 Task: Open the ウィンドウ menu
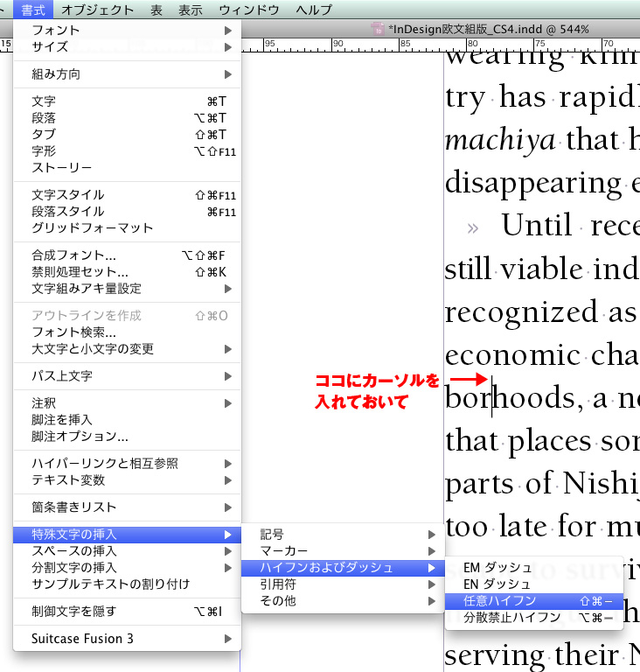click(249, 10)
